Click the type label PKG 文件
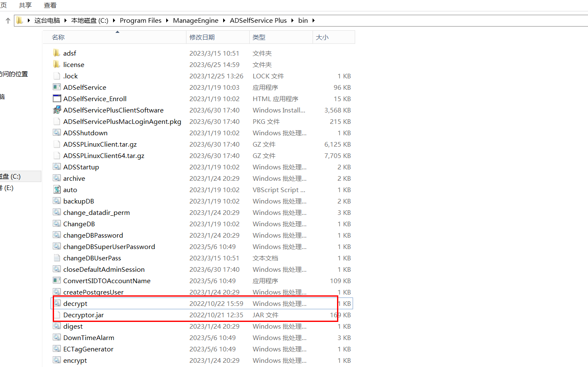This screenshot has width=588, height=367. 266,121
